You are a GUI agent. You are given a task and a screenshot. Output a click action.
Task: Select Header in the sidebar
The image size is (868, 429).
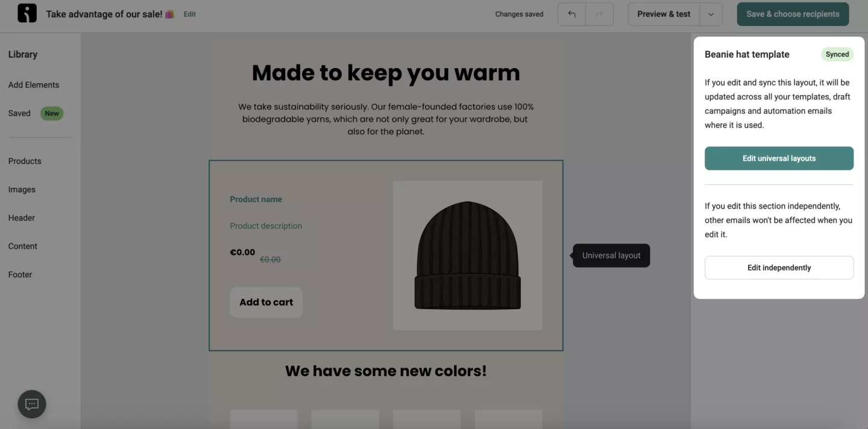point(22,218)
